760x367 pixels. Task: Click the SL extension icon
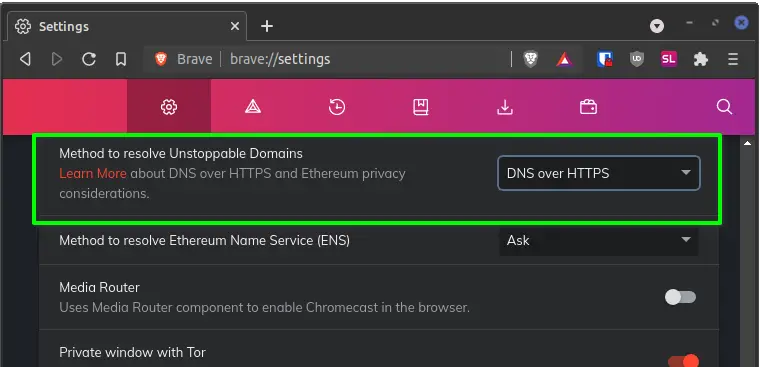[x=668, y=59]
